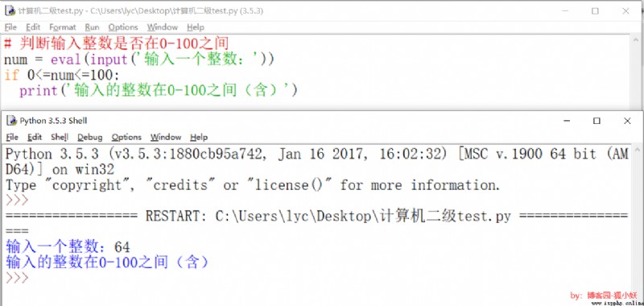Open Help menu in Python Shell
Image resolution: width=644 pixels, height=306 pixels.
199,137
